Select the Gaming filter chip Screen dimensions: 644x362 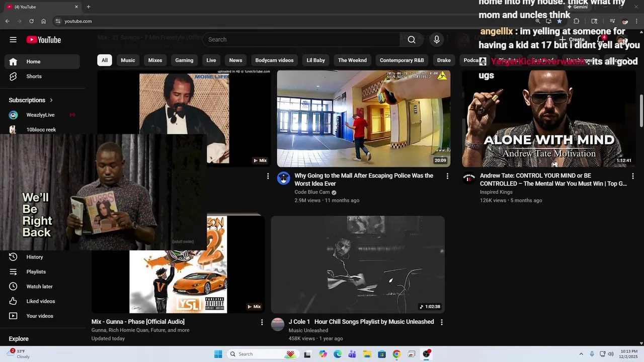tap(184, 60)
